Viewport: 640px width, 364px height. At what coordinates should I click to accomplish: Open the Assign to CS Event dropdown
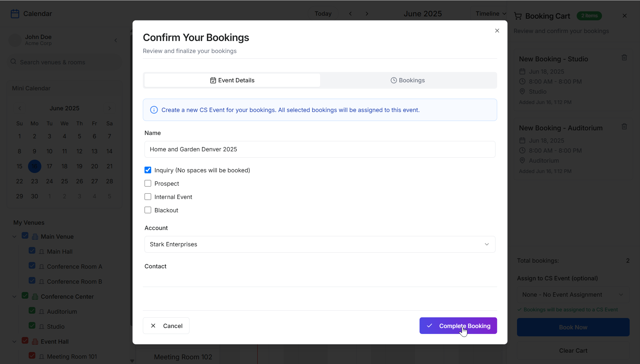(573, 295)
